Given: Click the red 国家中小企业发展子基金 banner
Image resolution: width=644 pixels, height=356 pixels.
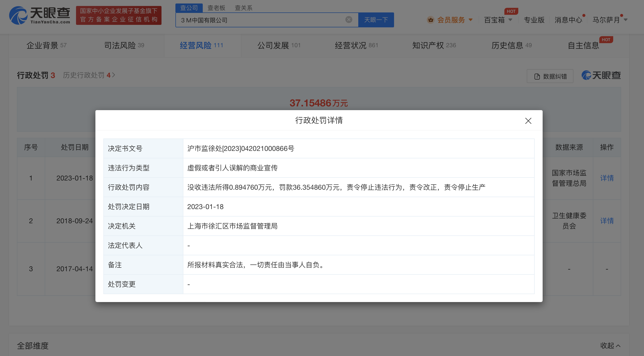Looking at the screenshot, I should 119,15.
